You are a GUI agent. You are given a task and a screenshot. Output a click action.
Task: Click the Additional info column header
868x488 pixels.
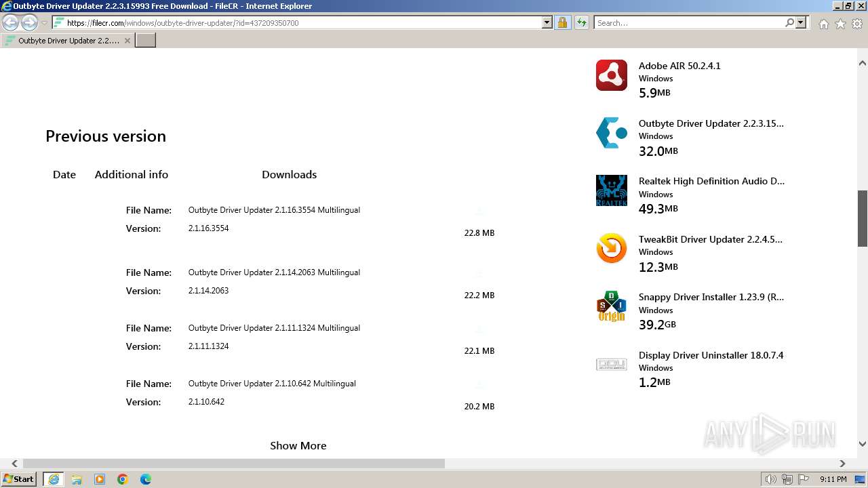(132, 174)
